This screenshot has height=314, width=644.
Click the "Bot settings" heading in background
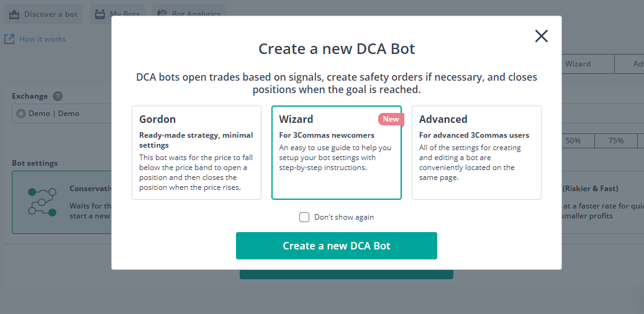(35, 163)
